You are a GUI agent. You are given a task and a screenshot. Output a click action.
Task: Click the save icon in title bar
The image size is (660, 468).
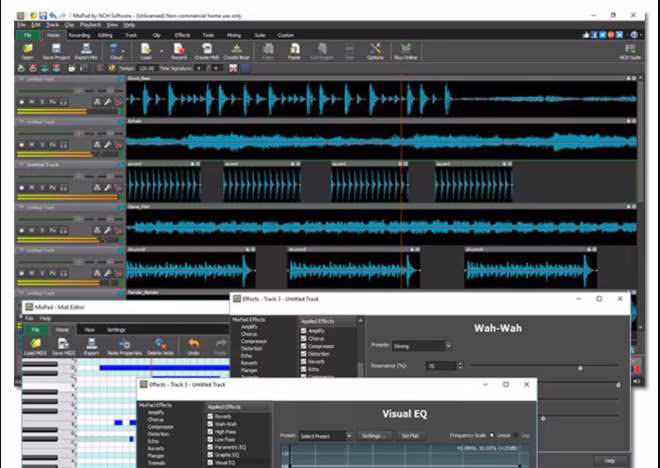click(x=43, y=16)
